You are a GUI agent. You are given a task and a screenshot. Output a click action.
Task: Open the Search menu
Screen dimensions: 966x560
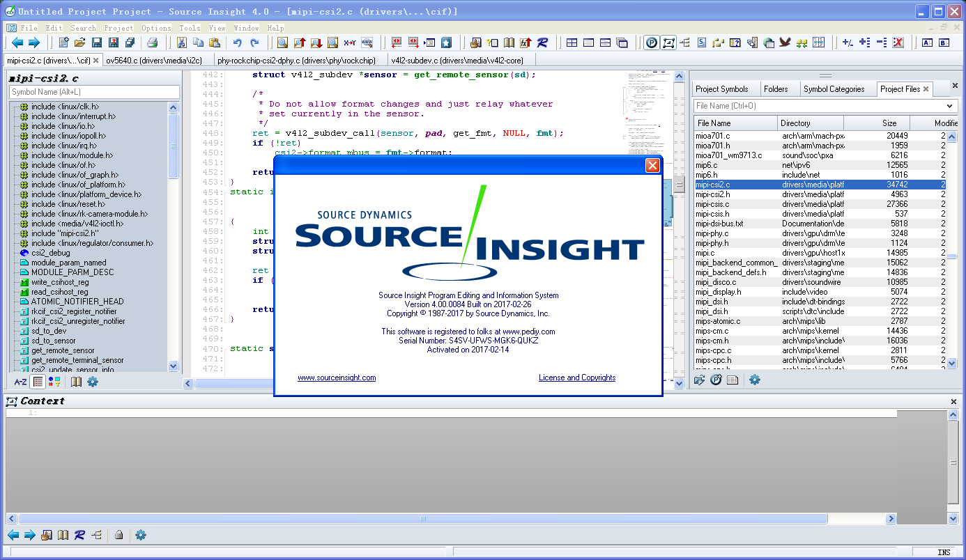coord(83,28)
